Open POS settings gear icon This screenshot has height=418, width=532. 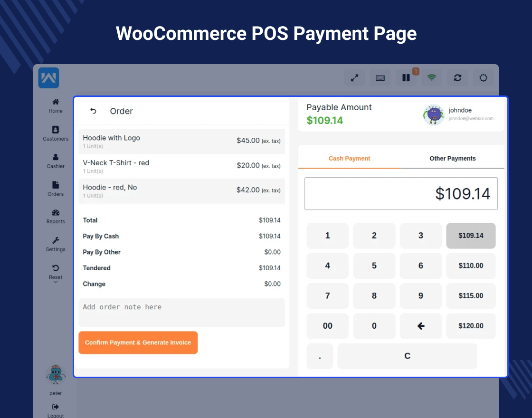(x=483, y=77)
